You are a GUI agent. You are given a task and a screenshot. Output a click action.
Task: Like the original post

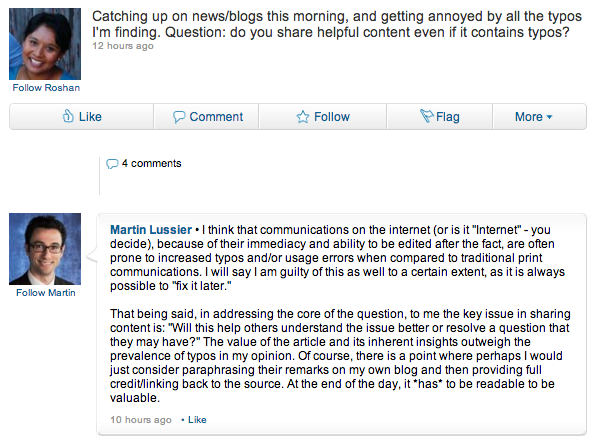point(82,117)
